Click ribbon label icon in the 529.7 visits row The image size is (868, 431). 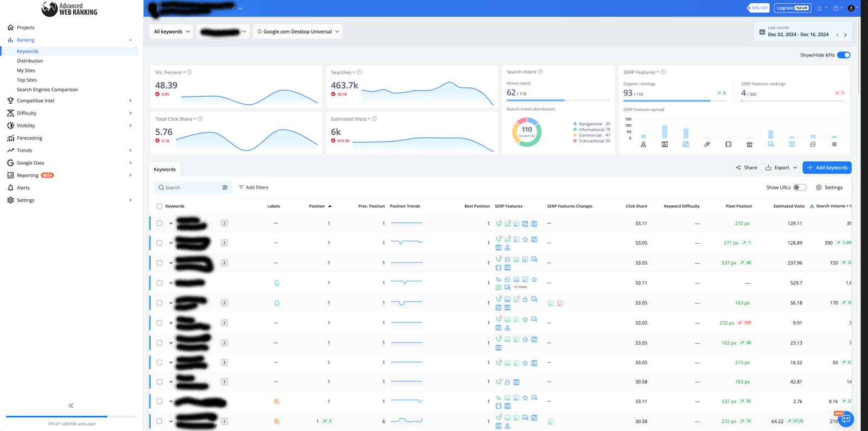click(x=277, y=283)
